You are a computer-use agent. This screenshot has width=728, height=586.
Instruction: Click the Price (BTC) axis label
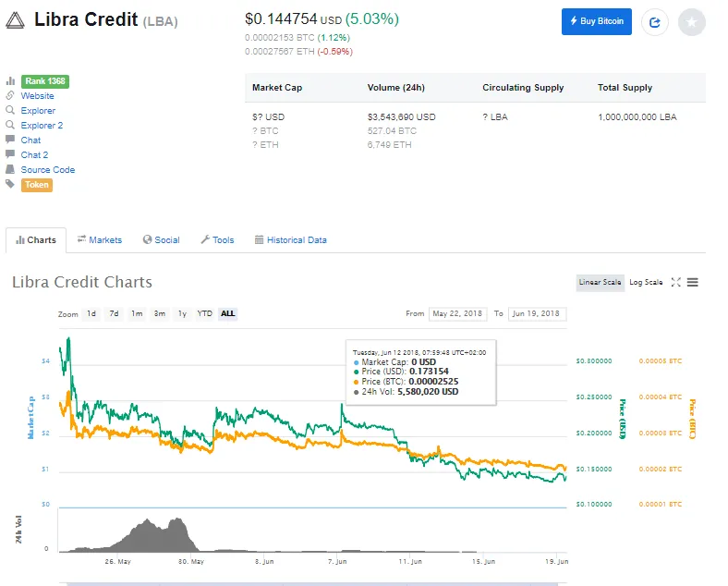click(692, 419)
